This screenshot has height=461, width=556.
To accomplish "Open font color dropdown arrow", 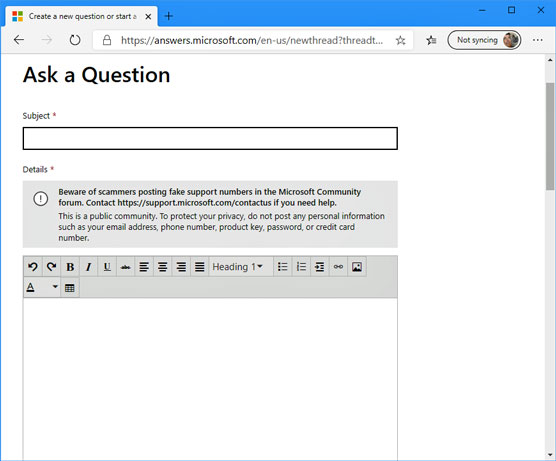I will click(55, 286).
